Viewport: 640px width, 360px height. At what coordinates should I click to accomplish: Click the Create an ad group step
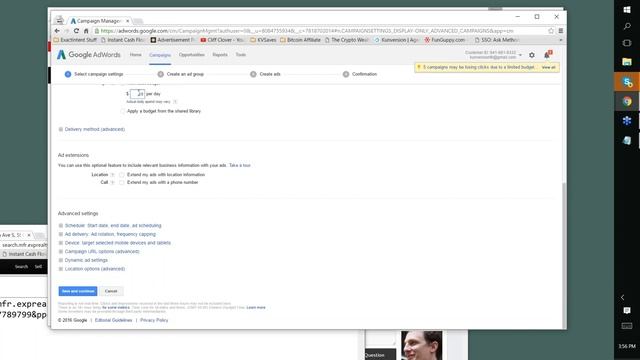181,74
